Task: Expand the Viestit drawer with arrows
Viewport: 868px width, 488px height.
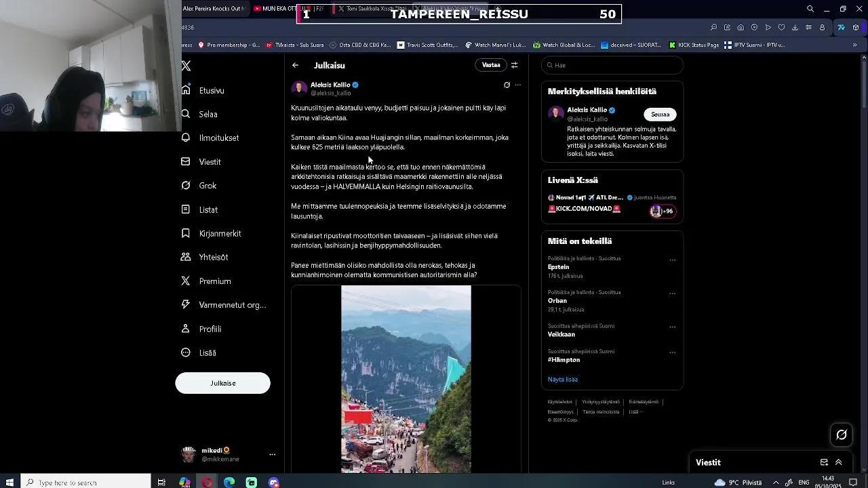Action: click(x=839, y=462)
